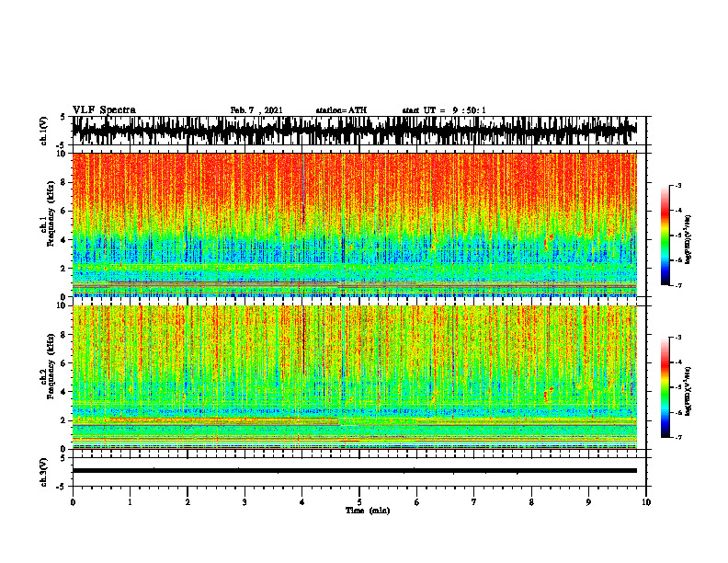Click time axis tick label "9"
Image resolution: width=728 pixels, height=563 pixels.
tap(588, 502)
